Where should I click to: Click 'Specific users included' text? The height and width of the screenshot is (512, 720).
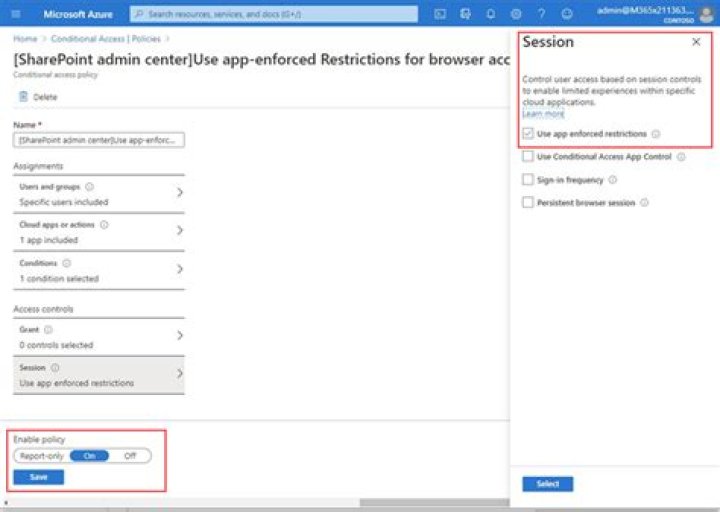click(x=64, y=202)
